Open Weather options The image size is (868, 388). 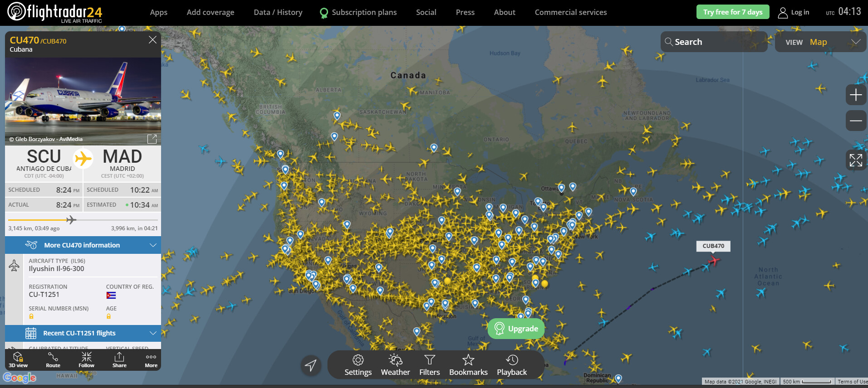395,365
